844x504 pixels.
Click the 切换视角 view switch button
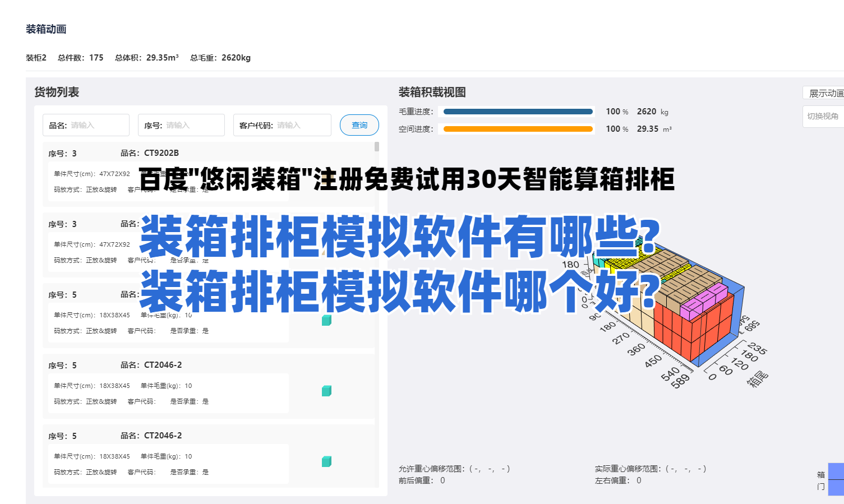(823, 116)
